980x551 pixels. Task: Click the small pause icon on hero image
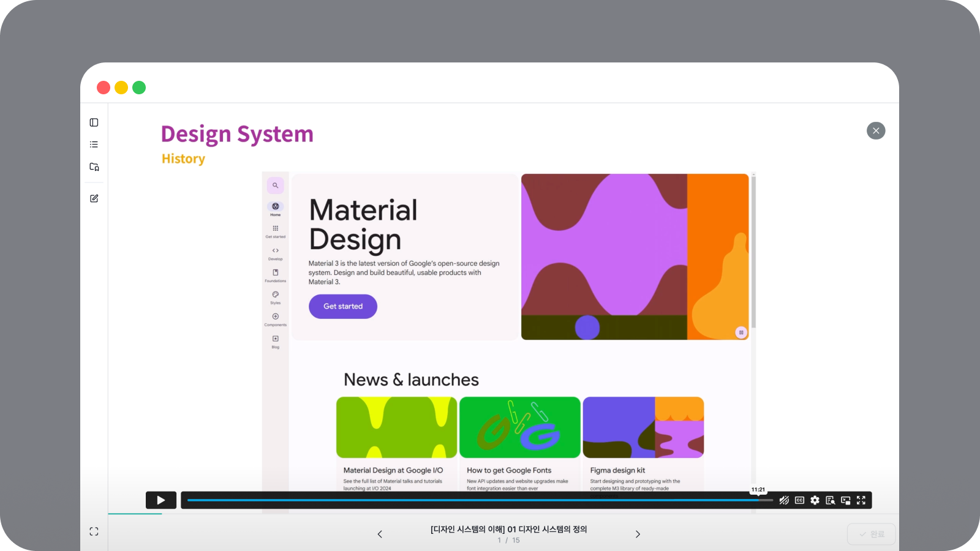(x=741, y=332)
